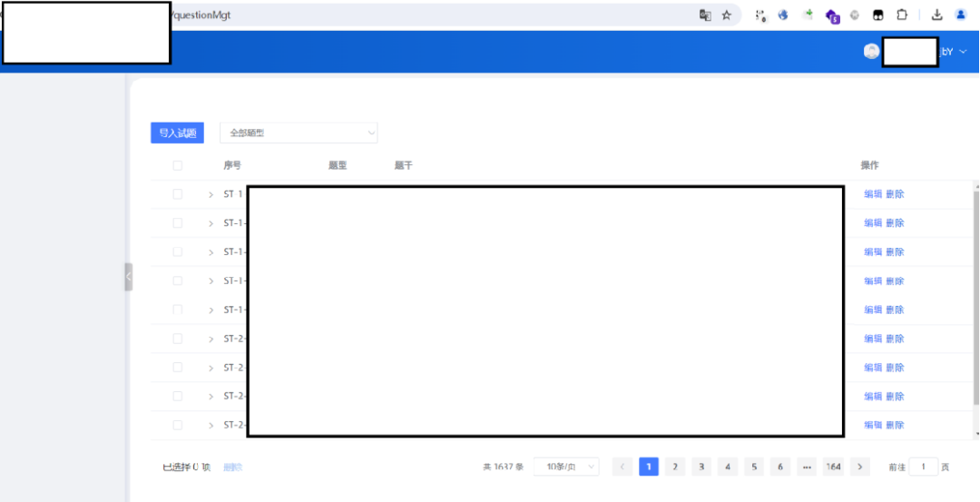Bookmark this page with the star icon
This screenshot has height=502, width=980.
[x=726, y=15]
